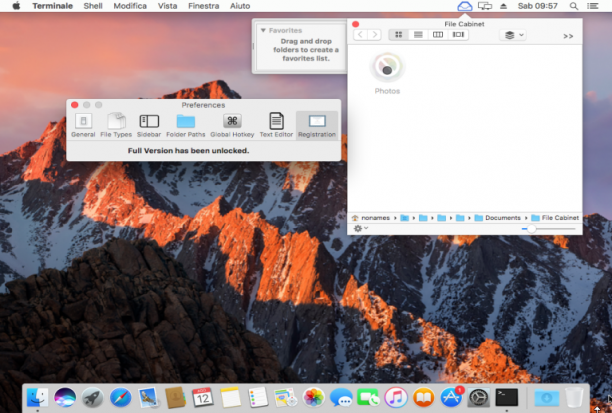
Task: Select the Registration preferences tab
Action: (317, 125)
